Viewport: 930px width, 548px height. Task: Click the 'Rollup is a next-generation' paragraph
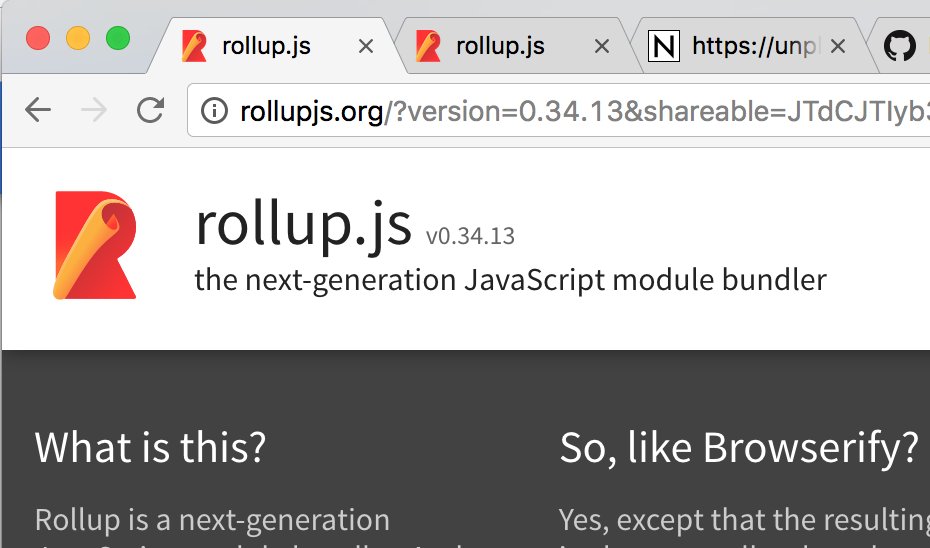212,520
